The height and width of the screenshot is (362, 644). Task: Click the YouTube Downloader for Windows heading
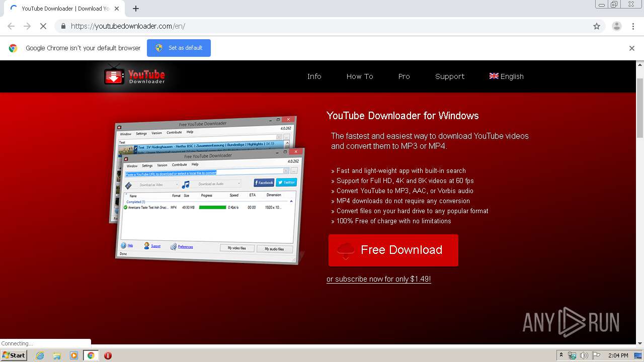tap(403, 116)
